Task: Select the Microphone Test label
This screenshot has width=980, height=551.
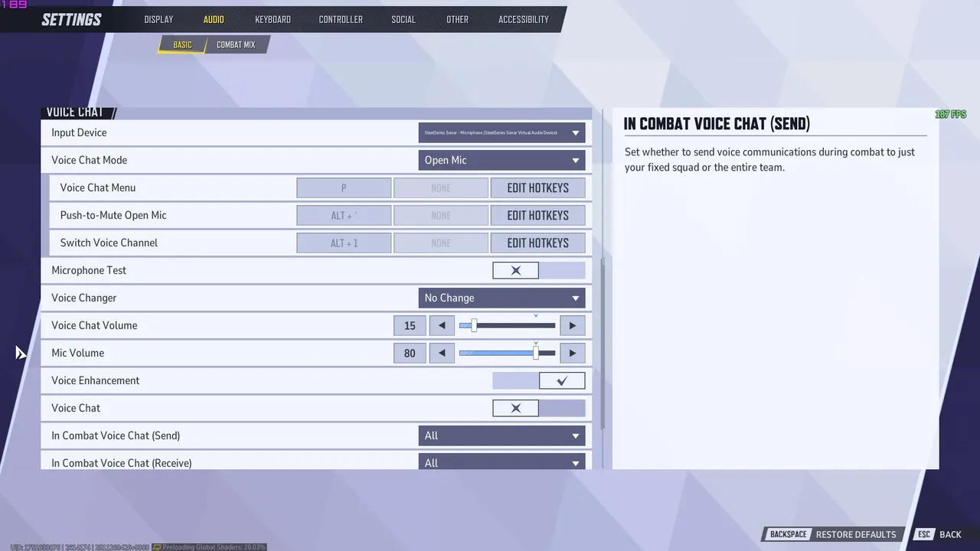Action: point(89,270)
